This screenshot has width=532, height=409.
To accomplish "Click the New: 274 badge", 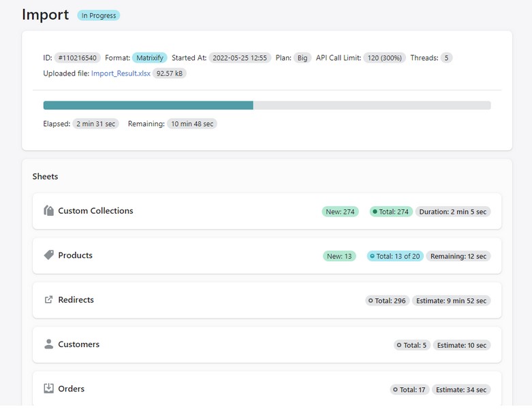I will pyautogui.click(x=340, y=212).
